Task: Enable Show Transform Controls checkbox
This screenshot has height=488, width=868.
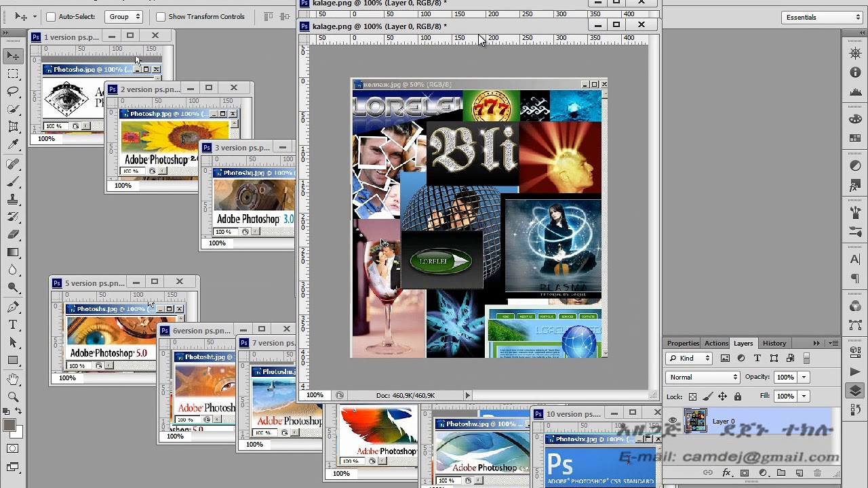Action: (161, 17)
